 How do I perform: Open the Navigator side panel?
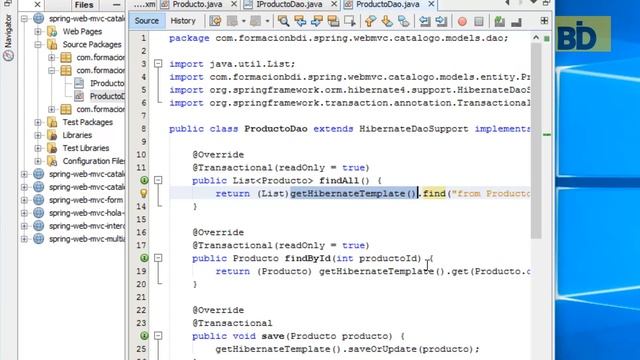8,38
